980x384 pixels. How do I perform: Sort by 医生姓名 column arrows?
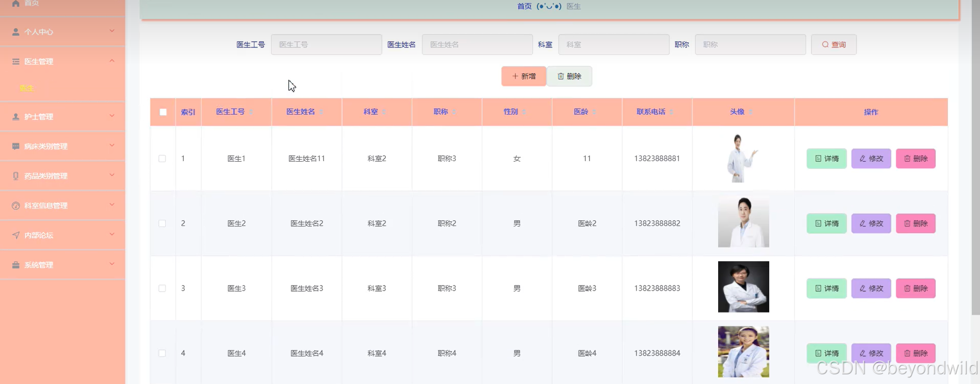click(x=321, y=112)
